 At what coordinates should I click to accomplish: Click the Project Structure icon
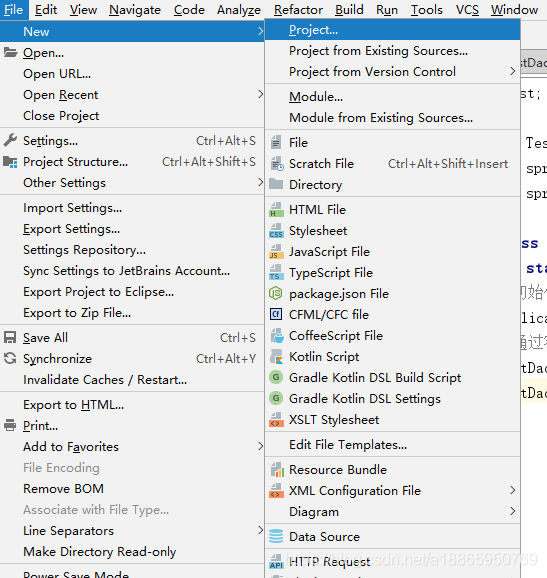pyautogui.click(x=10, y=162)
